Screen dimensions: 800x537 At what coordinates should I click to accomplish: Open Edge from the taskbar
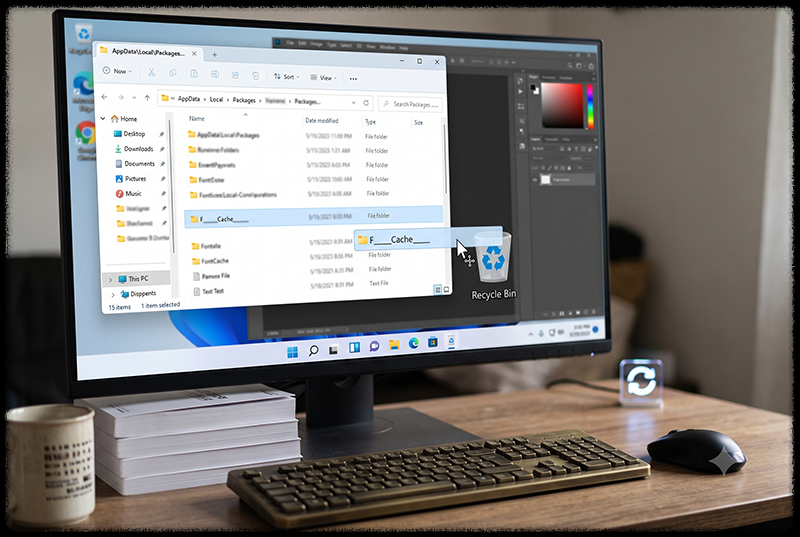click(413, 343)
